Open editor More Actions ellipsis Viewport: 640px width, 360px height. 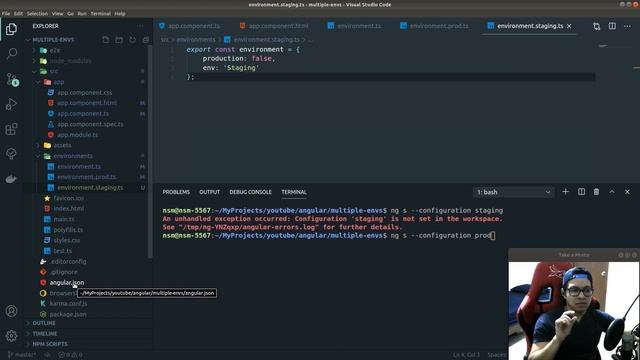coord(627,26)
